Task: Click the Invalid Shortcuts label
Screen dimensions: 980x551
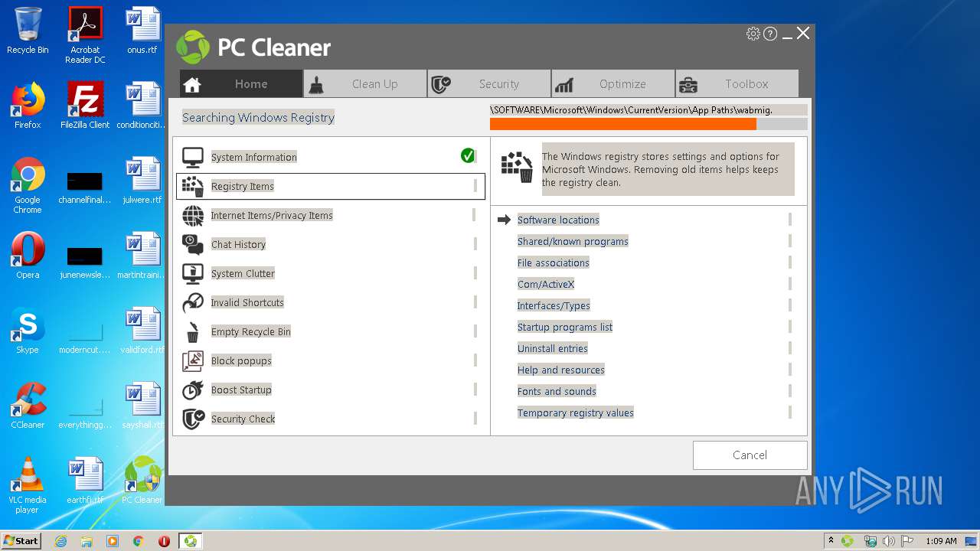Action: [x=247, y=302]
